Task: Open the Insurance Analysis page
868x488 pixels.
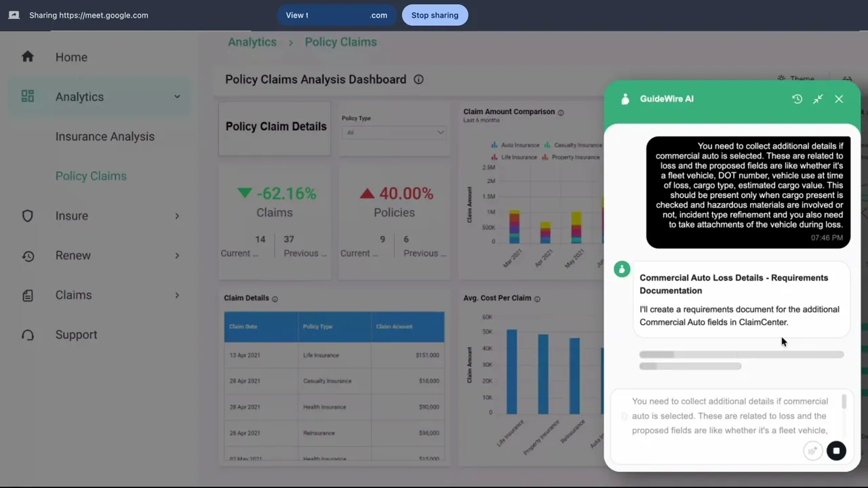Action: [105, 136]
